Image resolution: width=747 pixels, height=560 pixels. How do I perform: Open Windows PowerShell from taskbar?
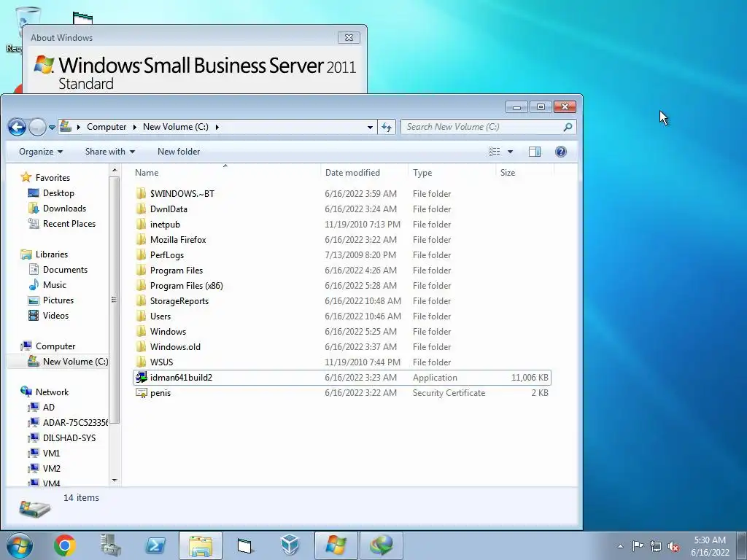pyautogui.click(x=155, y=545)
